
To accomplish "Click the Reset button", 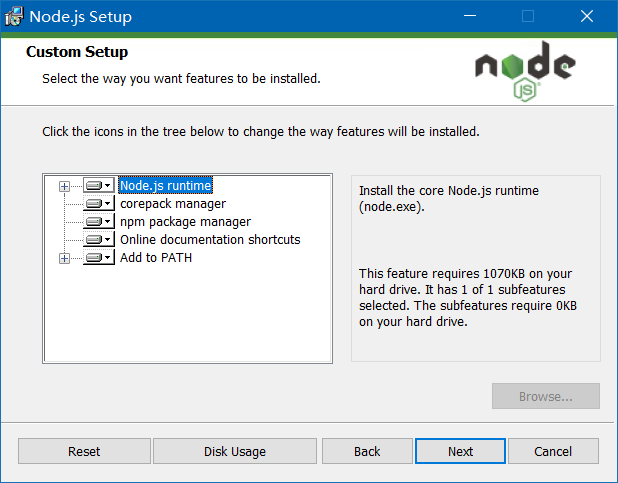I will [x=84, y=451].
